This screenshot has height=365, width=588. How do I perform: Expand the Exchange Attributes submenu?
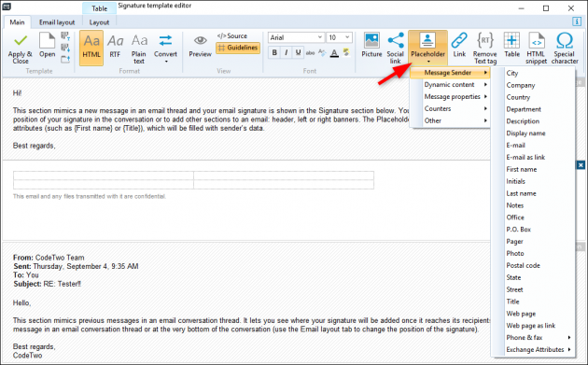tap(533, 350)
